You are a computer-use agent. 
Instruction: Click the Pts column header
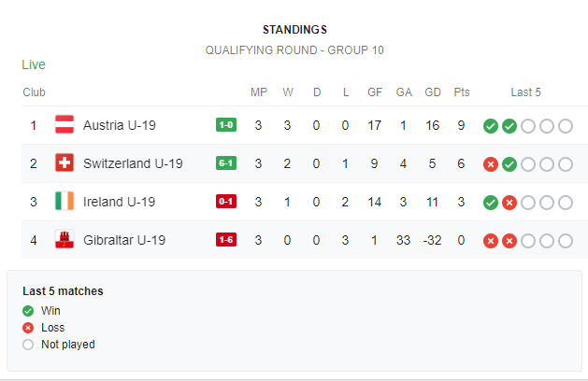point(462,92)
